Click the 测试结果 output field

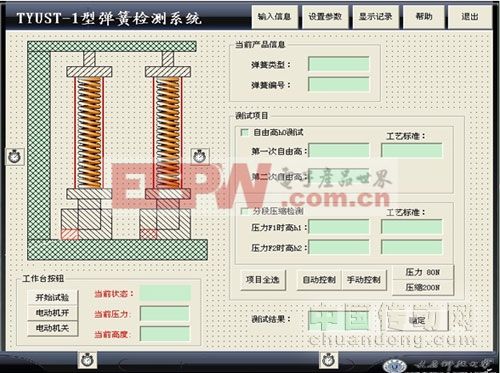(x=339, y=321)
